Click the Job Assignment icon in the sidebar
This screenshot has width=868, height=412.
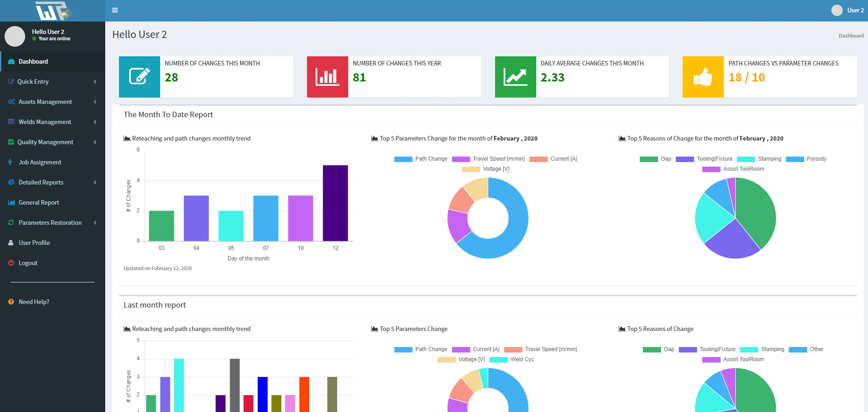tap(11, 162)
